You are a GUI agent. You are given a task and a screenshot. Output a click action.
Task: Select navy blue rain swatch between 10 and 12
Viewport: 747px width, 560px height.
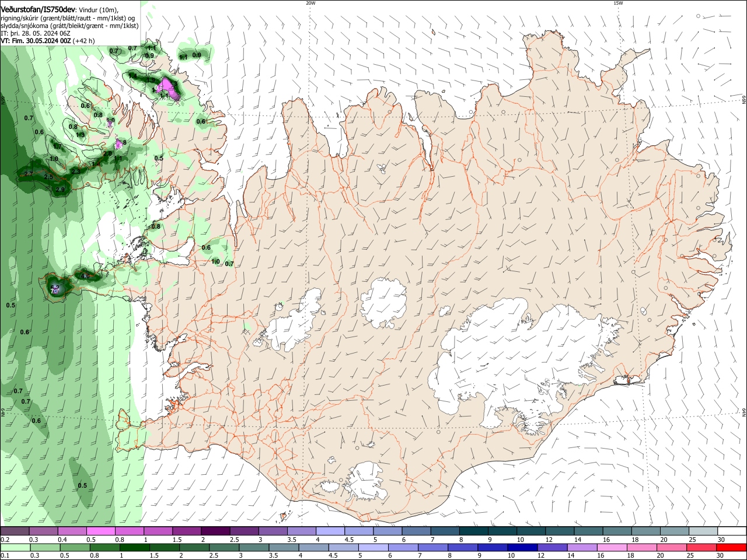pos(522,548)
